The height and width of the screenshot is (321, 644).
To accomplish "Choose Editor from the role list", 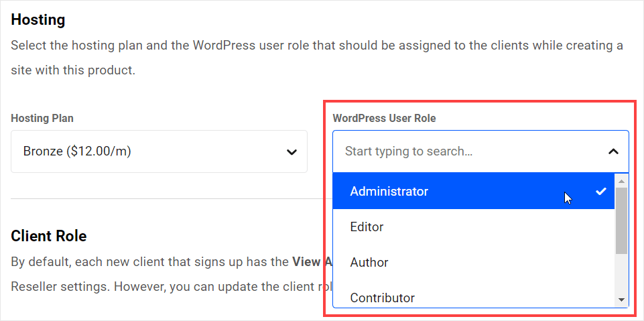I will point(367,227).
